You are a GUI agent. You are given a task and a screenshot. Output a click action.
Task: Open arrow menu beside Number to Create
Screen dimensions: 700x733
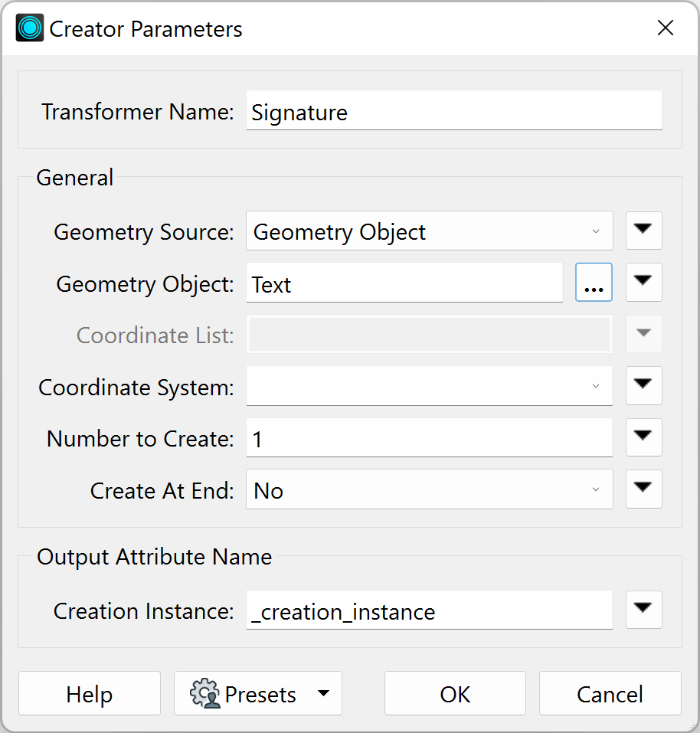643,437
